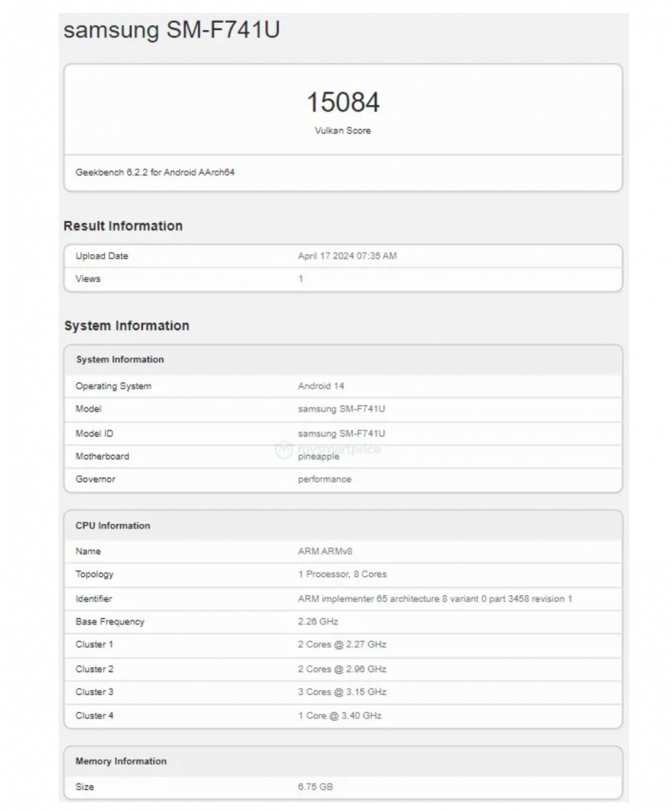Click the Model ID row value
Image resolution: width=672 pixels, height=811 pixels.
click(341, 433)
